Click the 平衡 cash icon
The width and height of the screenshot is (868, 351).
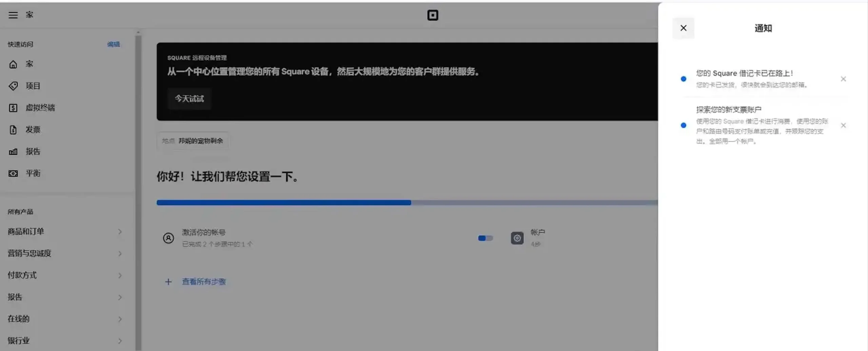pyautogui.click(x=13, y=173)
